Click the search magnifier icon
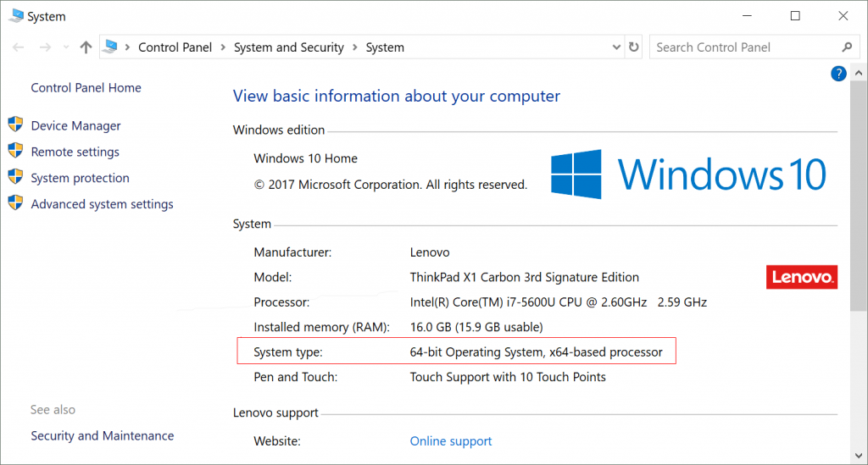The height and width of the screenshot is (465, 868). click(x=846, y=47)
